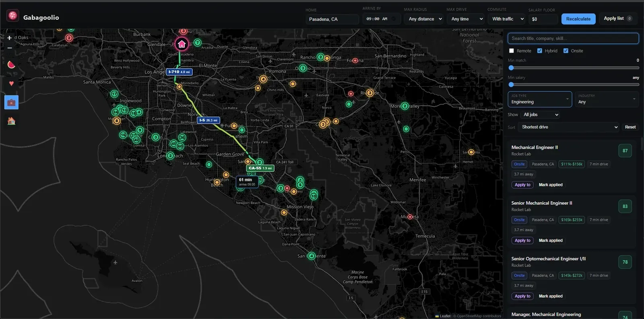Zoom out the map with minus
Viewport: 644px width, 319px height.
tap(9, 48)
